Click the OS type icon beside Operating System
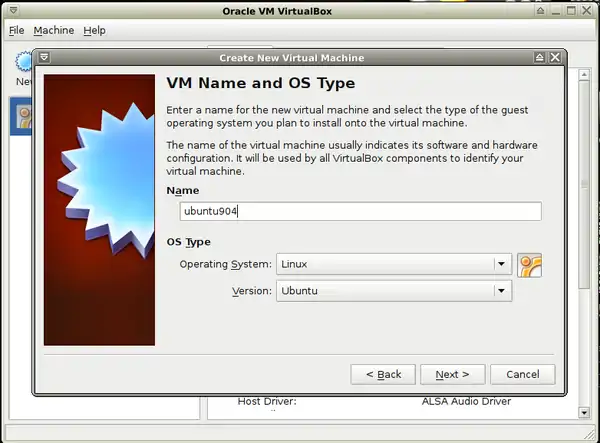Image resolution: width=600 pixels, height=443 pixels. click(x=529, y=265)
